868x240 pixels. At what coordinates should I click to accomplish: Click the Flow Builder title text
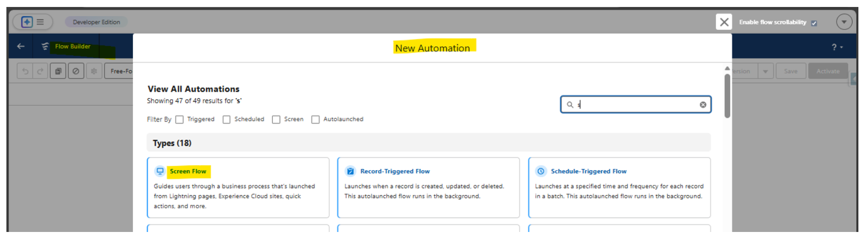click(x=73, y=46)
